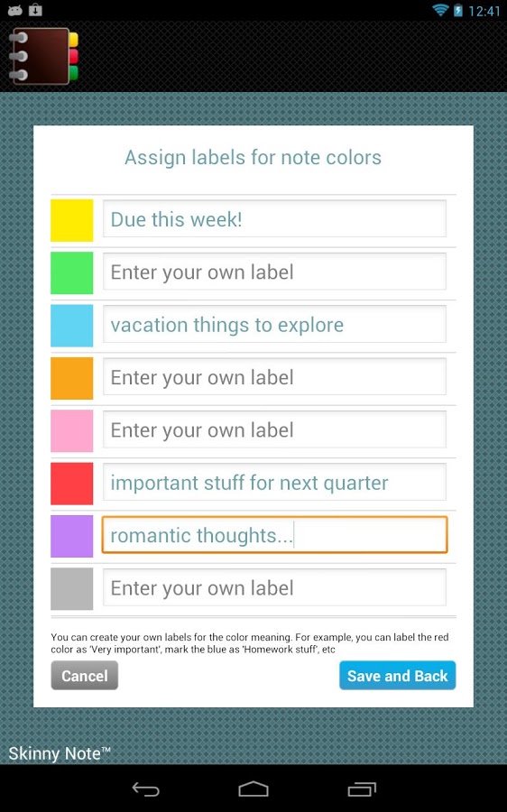Select the green color swatch
Screen dimensions: 507x812
pos(72,272)
